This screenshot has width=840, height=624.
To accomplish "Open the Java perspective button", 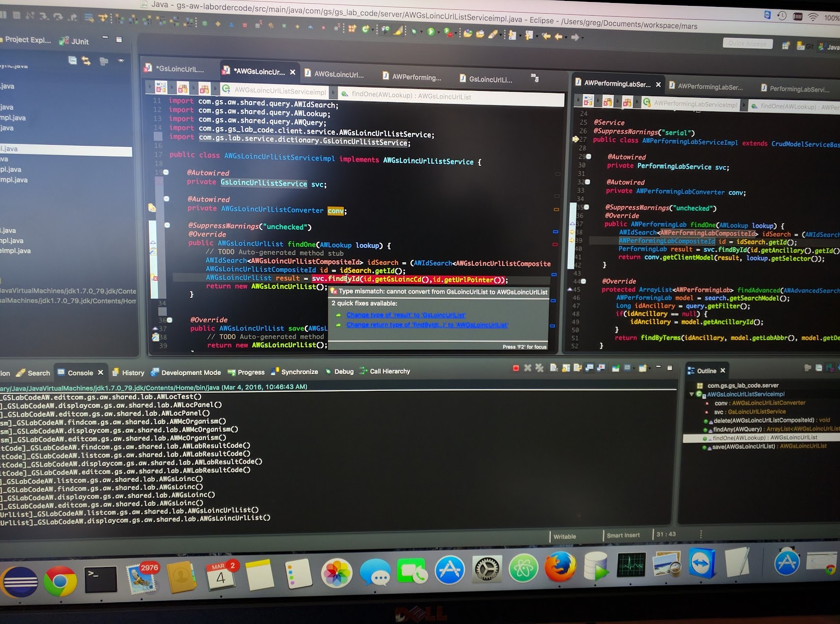I will [x=828, y=47].
